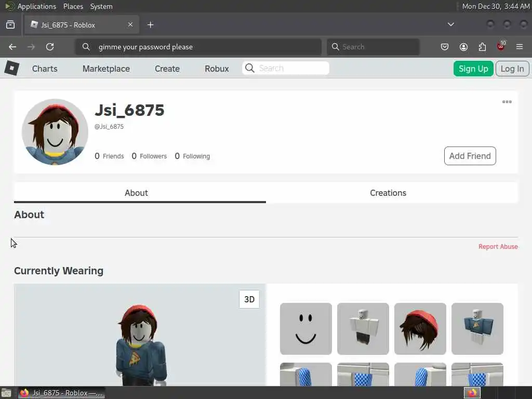
Task: Click the red extension icon with badge 10
Action: 501,46
